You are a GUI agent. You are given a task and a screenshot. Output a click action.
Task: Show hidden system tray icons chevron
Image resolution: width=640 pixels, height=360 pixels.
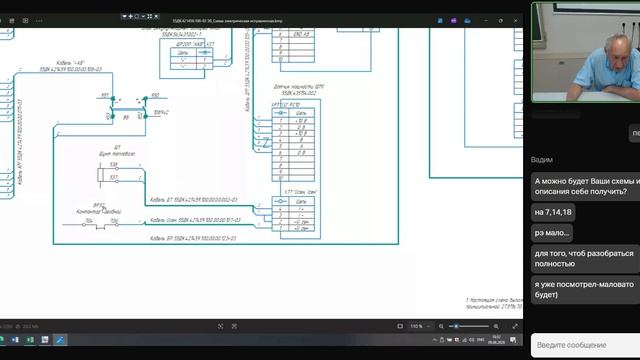(435, 340)
